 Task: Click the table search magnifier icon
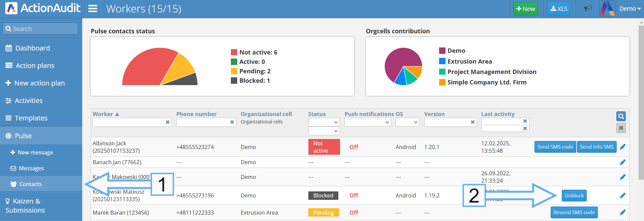click(x=621, y=116)
